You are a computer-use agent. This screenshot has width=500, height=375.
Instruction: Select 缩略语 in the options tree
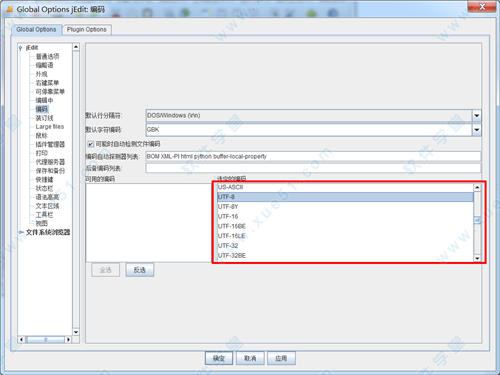pyautogui.click(x=44, y=65)
